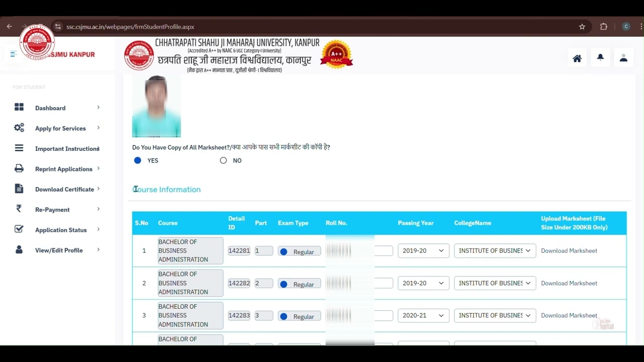Select YES for having all marksheets
644x362 pixels.
pyautogui.click(x=137, y=160)
